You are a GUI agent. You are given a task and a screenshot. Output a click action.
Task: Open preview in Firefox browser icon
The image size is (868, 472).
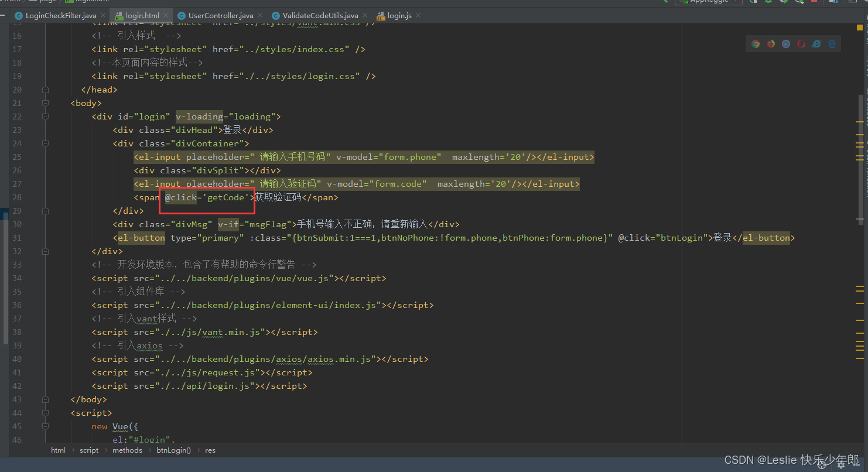click(x=771, y=44)
